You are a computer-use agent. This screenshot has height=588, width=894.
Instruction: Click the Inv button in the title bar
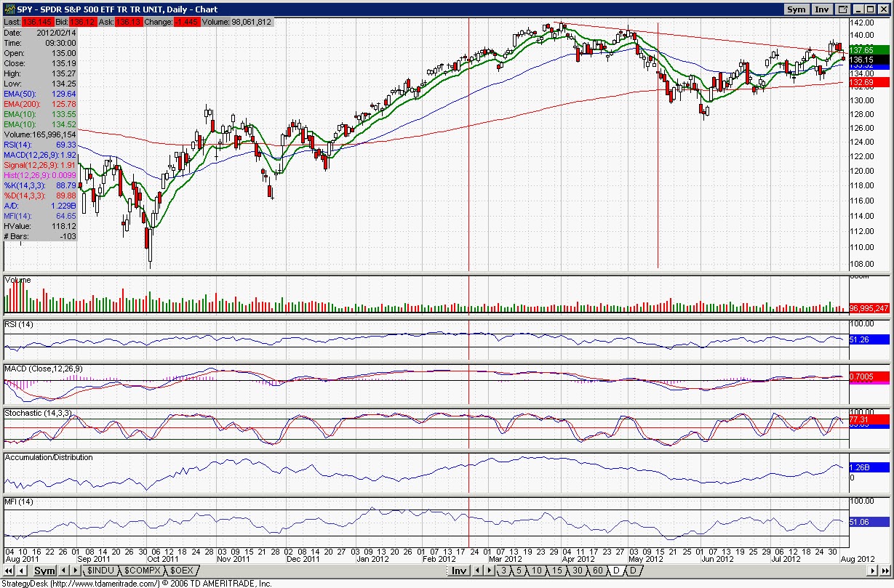tap(822, 9)
